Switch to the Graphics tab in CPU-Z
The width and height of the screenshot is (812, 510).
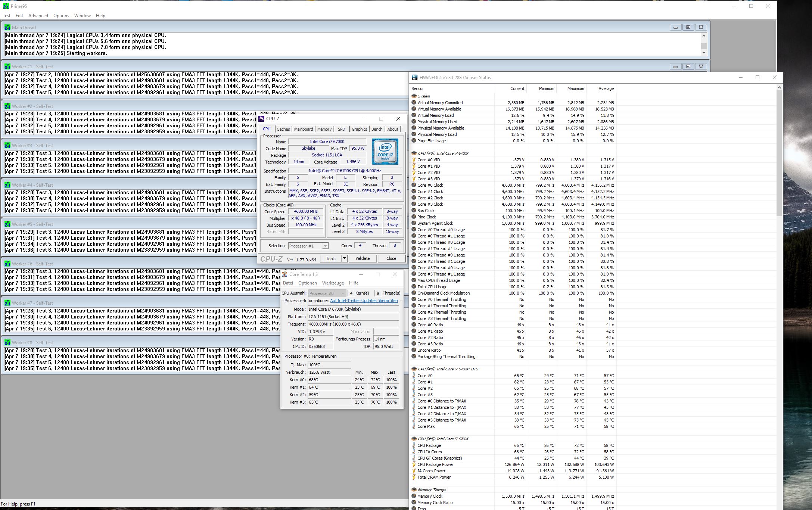(360, 129)
